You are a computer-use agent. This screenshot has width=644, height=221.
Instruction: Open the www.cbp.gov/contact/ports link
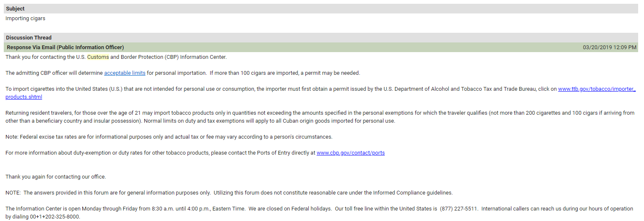point(350,153)
